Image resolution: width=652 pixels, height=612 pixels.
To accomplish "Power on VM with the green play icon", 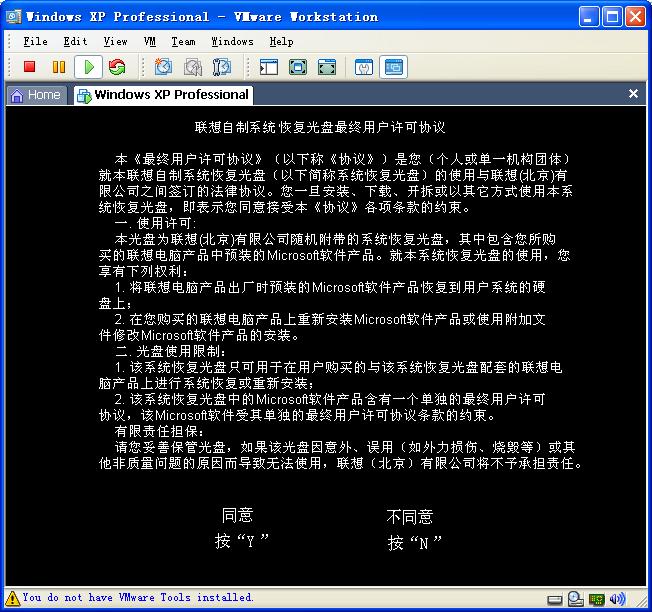I will coord(89,67).
